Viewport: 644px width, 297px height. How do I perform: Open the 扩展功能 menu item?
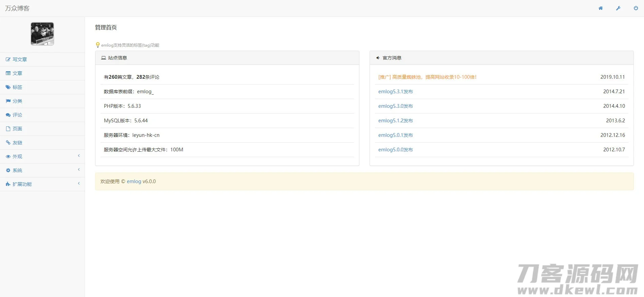[x=22, y=184]
